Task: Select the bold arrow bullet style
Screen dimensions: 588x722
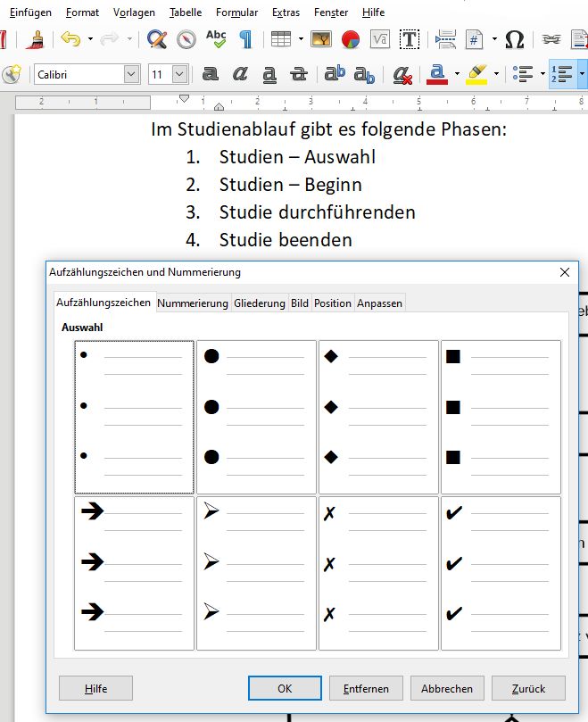Action: [134, 573]
